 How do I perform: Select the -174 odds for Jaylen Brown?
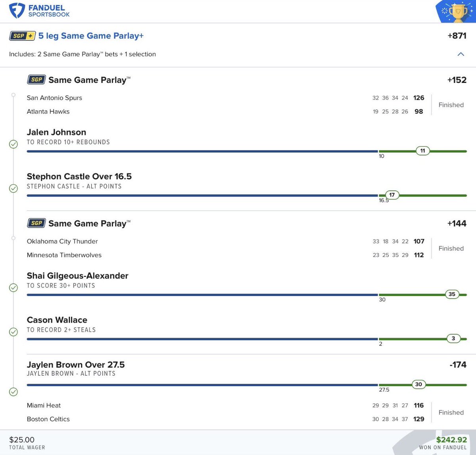pyautogui.click(x=458, y=365)
